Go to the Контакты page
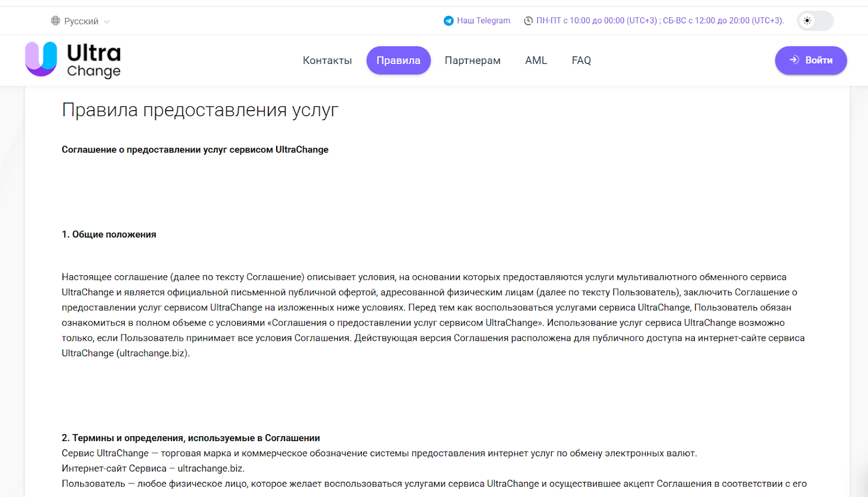868x497 pixels. pyautogui.click(x=327, y=60)
